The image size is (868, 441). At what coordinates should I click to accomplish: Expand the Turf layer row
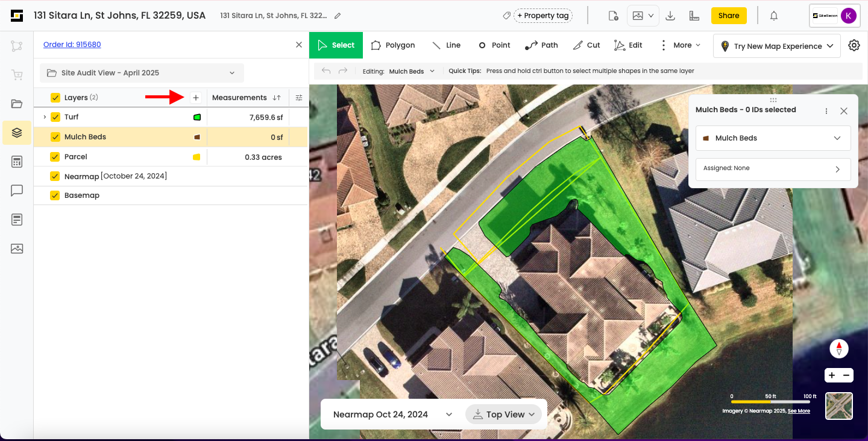pos(45,117)
